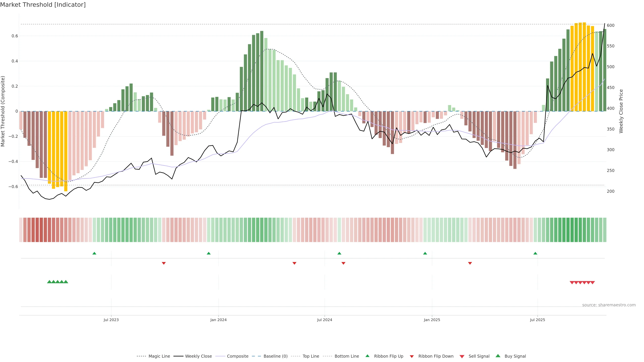
Task: Click the ribbon flip-up marker near Jul 2025
Action: [x=535, y=253]
